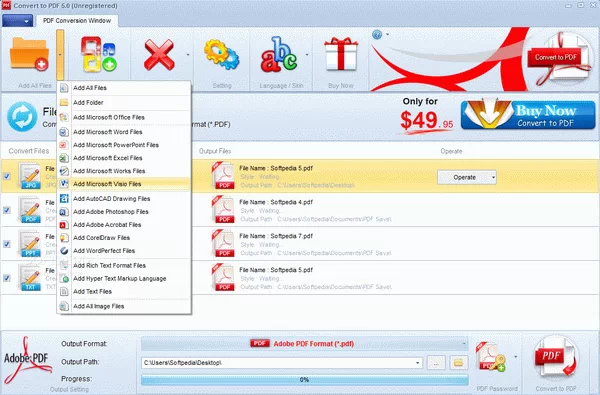Image resolution: width=600 pixels, height=395 pixels.
Task: Expand the Output Path dropdown arrow
Action: 417,362
